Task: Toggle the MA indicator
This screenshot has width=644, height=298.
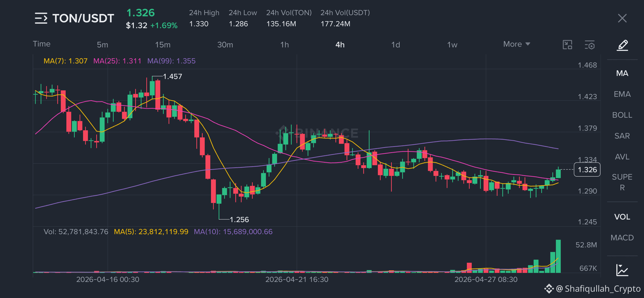Action: click(622, 73)
